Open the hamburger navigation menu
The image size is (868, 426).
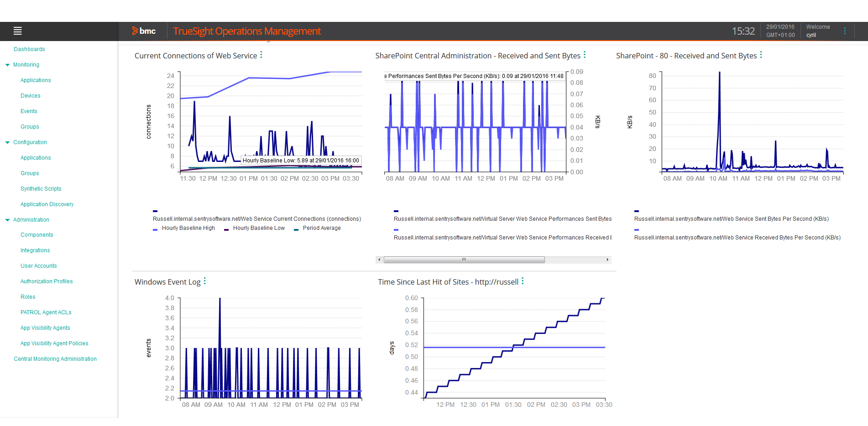(x=18, y=31)
